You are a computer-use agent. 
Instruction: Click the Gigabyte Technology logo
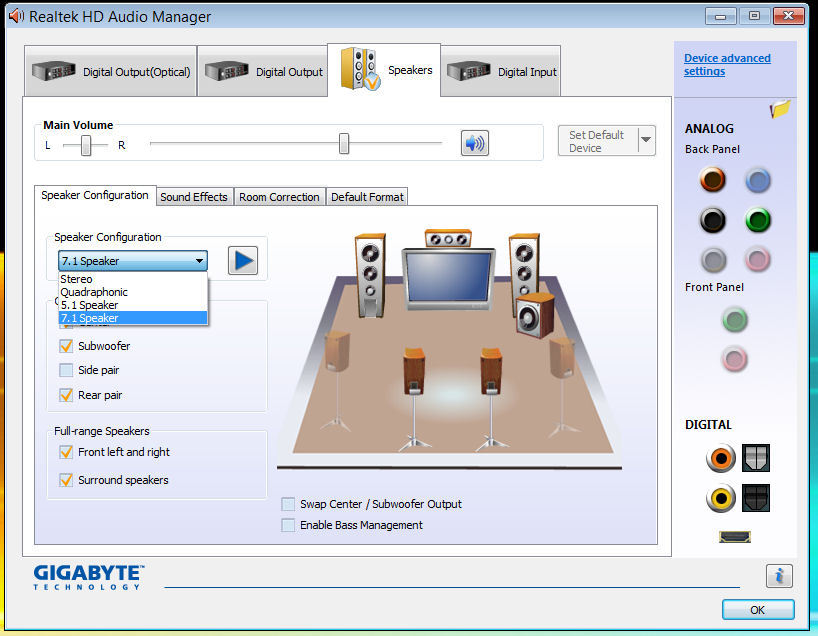[89, 577]
